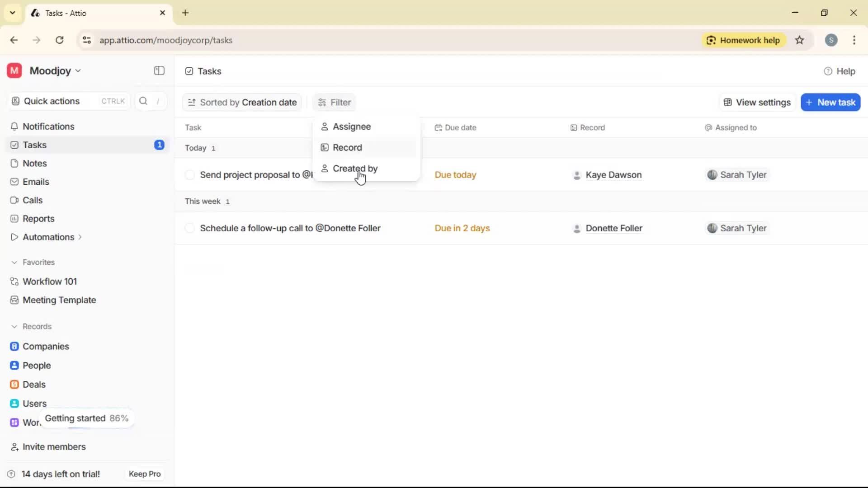Click Sarah Tyler assignee on follow-up call row

[737, 228]
